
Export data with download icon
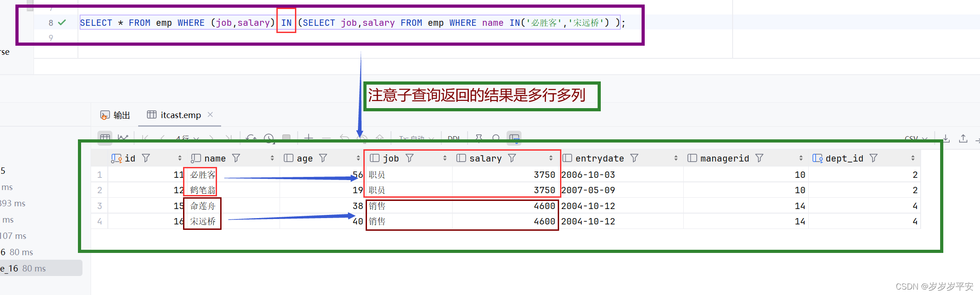coord(946,138)
